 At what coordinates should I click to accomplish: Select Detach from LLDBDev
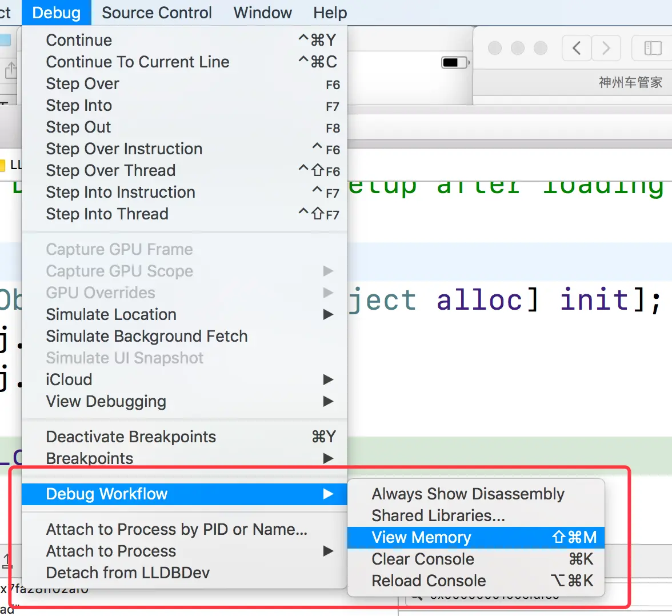pos(184,573)
